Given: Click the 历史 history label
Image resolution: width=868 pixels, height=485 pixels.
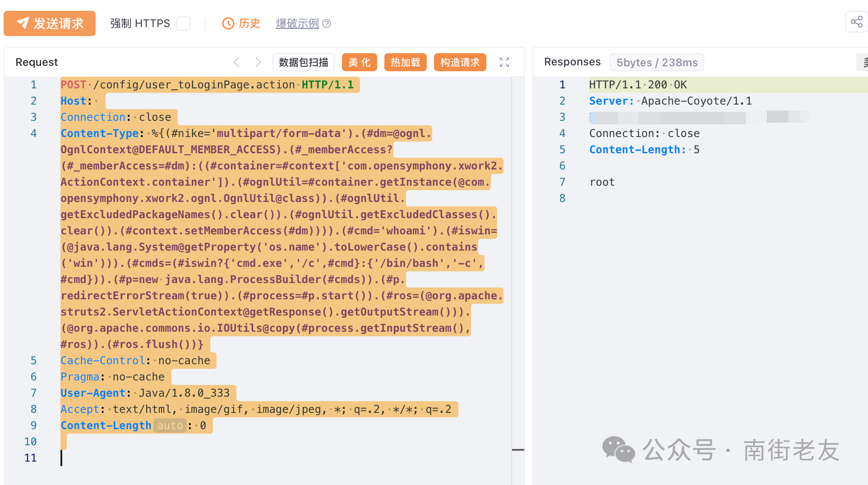Looking at the screenshot, I should [249, 23].
